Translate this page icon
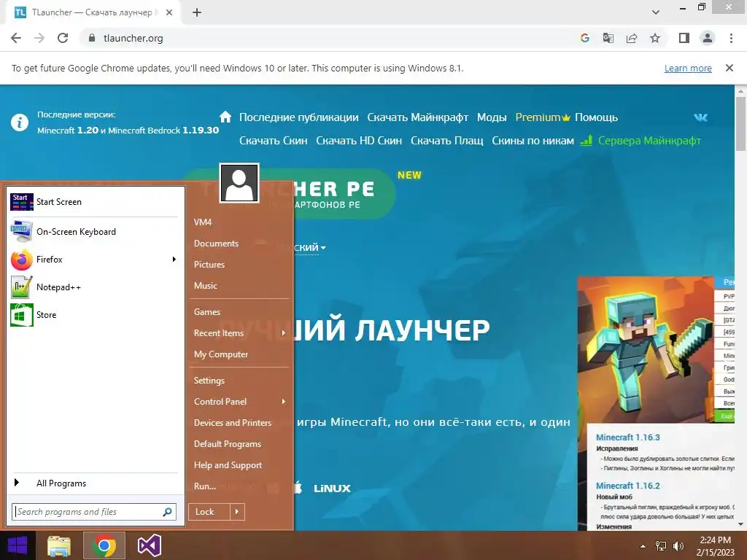 pos(608,38)
